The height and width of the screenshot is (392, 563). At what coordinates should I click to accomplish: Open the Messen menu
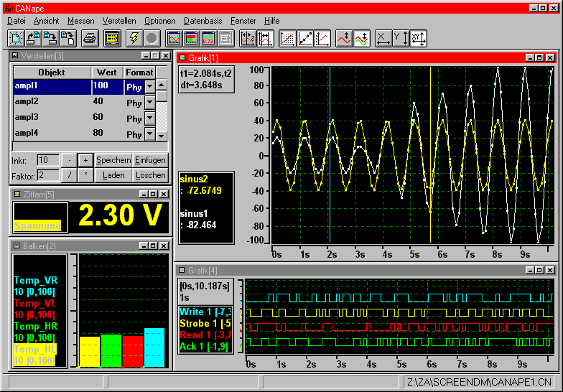point(80,21)
